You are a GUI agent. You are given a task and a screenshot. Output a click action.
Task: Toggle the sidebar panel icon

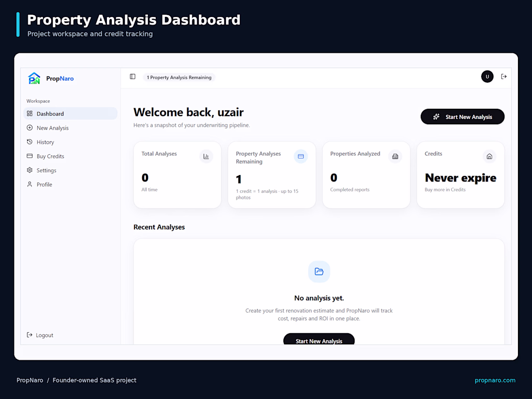(133, 77)
